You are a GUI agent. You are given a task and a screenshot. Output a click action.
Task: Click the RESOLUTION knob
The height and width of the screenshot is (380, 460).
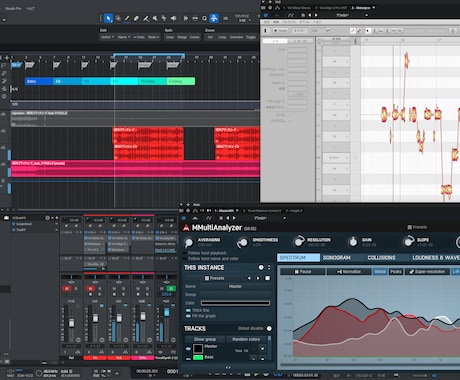click(299, 242)
